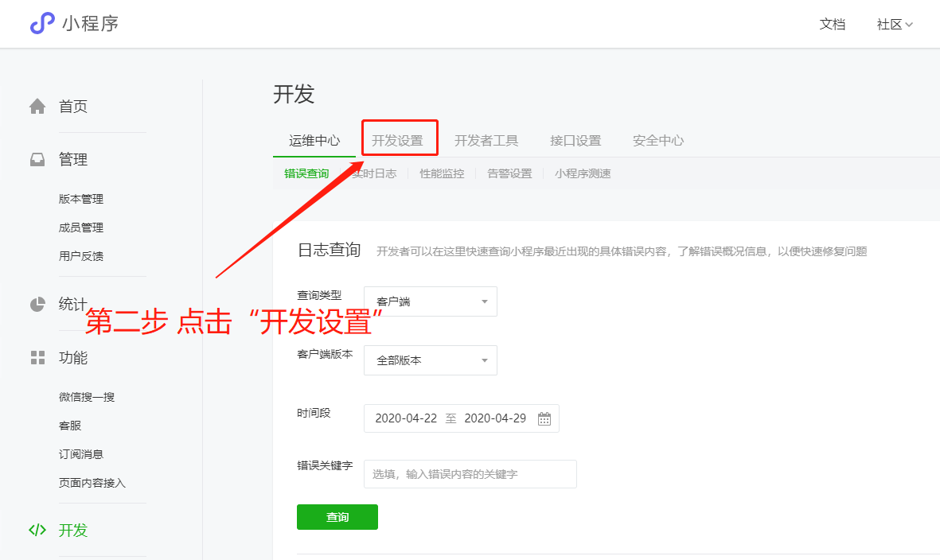Select the home icon beside 首页
Image resolution: width=940 pixels, height=560 pixels.
point(37,105)
